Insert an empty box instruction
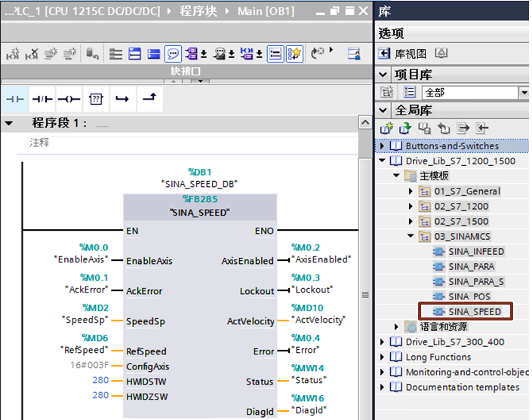This screenshot has width=532, height=420. [x=95, y=99]
